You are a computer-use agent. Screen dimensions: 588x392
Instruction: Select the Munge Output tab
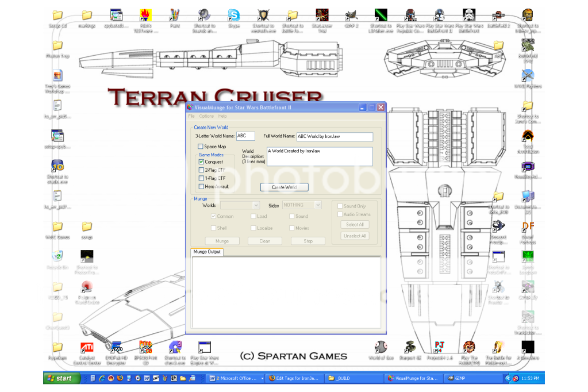click(207, 252)
